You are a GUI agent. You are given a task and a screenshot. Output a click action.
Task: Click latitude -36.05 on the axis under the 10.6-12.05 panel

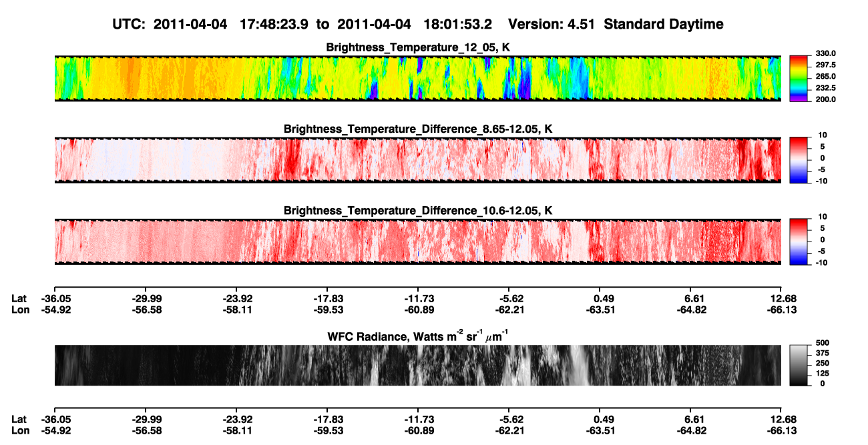(x=55, y=298)
